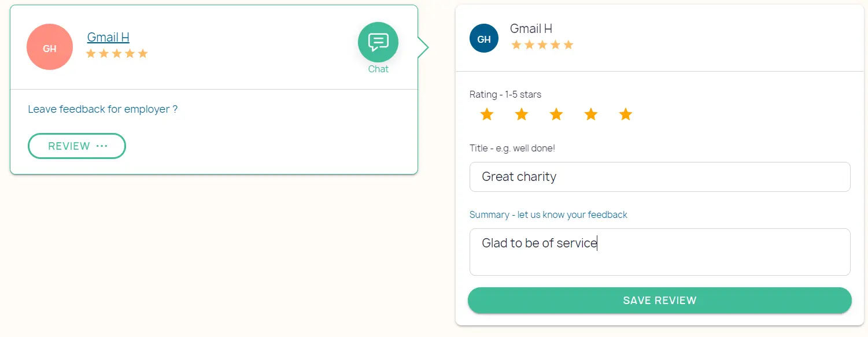Focus the Summary feedback text area
868x337 pixels.
point(660,252)
